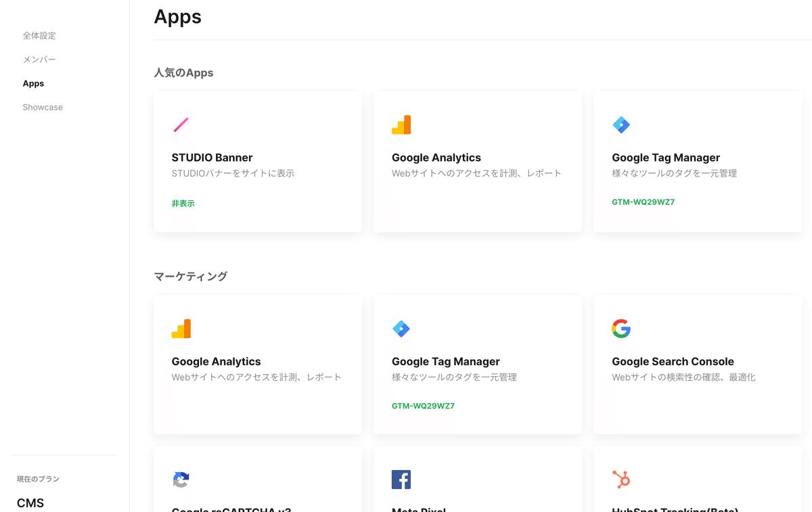Open Google Tag Manager title under マーケティング

(x=446, y=361)
